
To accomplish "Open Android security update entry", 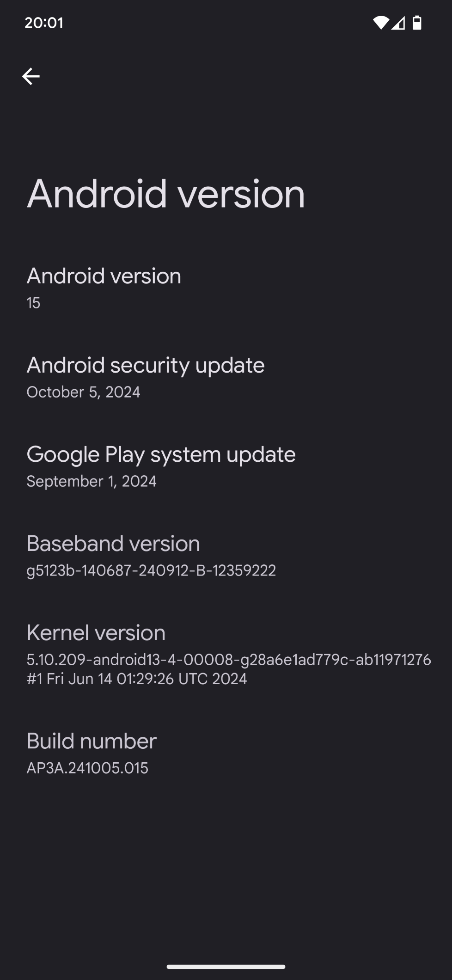I will click(226, 377).
